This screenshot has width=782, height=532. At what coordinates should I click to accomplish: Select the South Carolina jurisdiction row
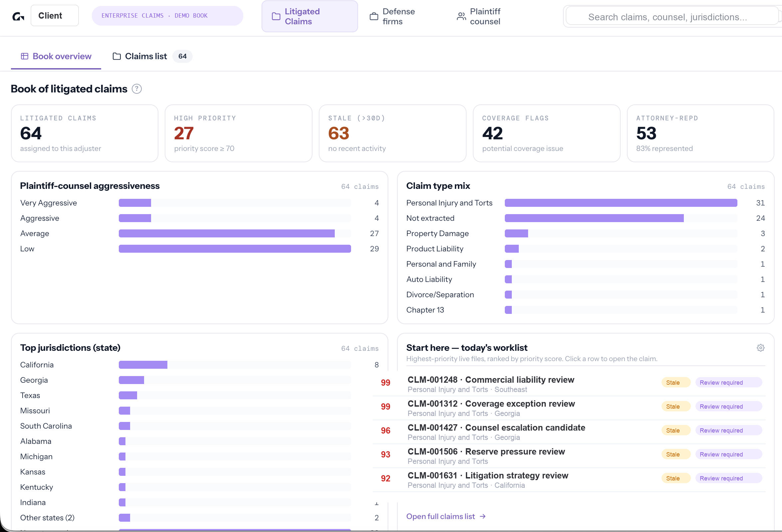tap(199, 426)
